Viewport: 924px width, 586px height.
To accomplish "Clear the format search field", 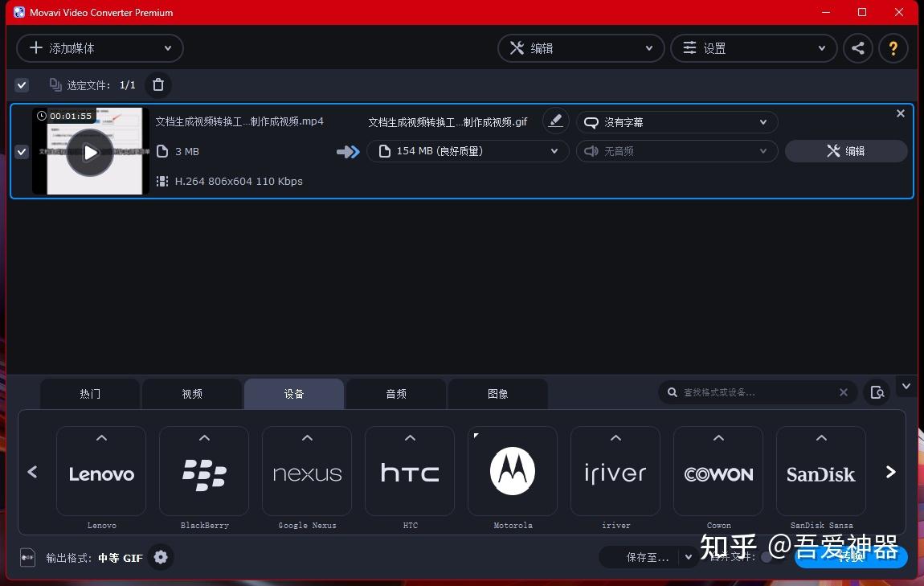I will point(844,392).
